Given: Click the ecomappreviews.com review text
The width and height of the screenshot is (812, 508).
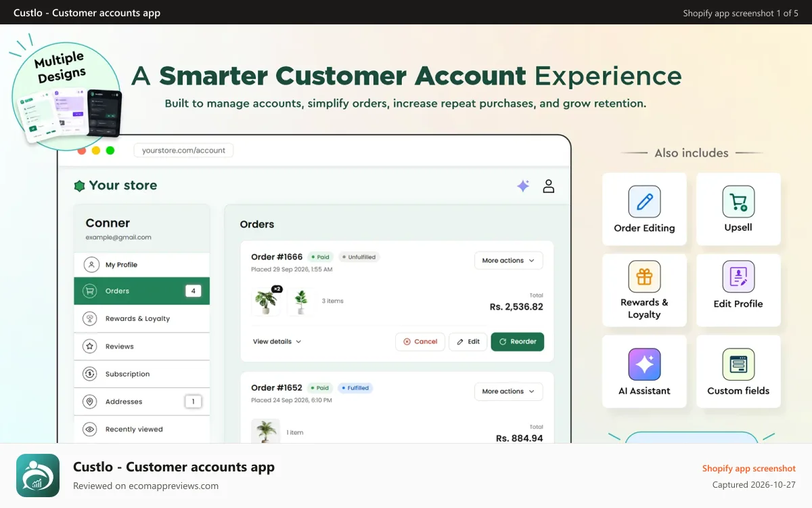Looking at the screenshot, I should point(145,486).
